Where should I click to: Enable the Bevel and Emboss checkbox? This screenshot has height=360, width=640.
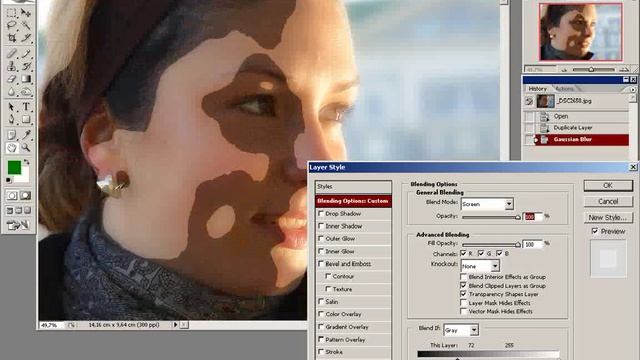coord(321,264)
